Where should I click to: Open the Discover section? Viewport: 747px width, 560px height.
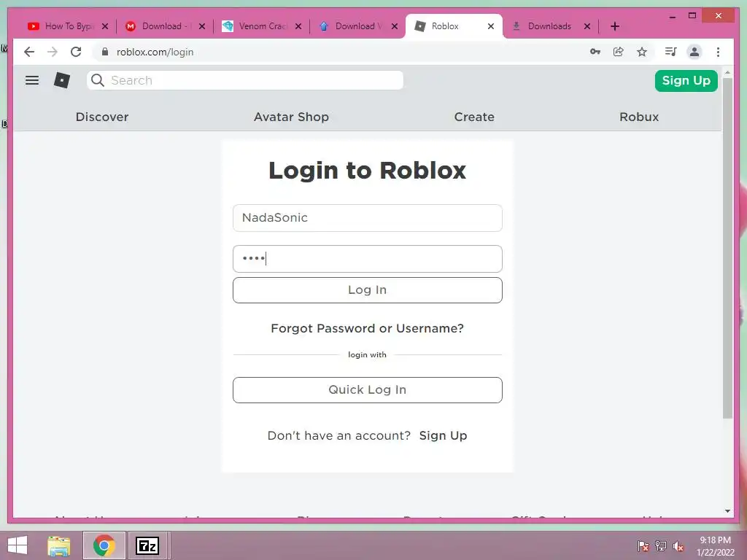click(x=102, y=117)
